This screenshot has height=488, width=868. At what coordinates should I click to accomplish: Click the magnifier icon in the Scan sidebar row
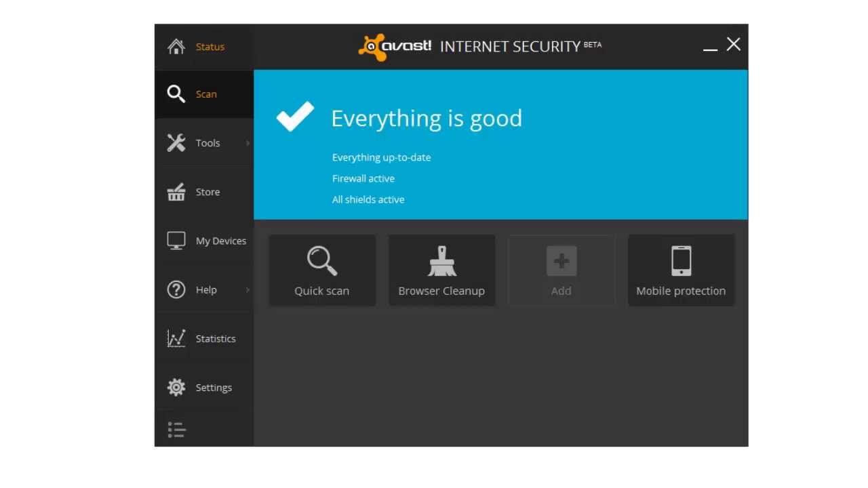(x=176, y=94)
